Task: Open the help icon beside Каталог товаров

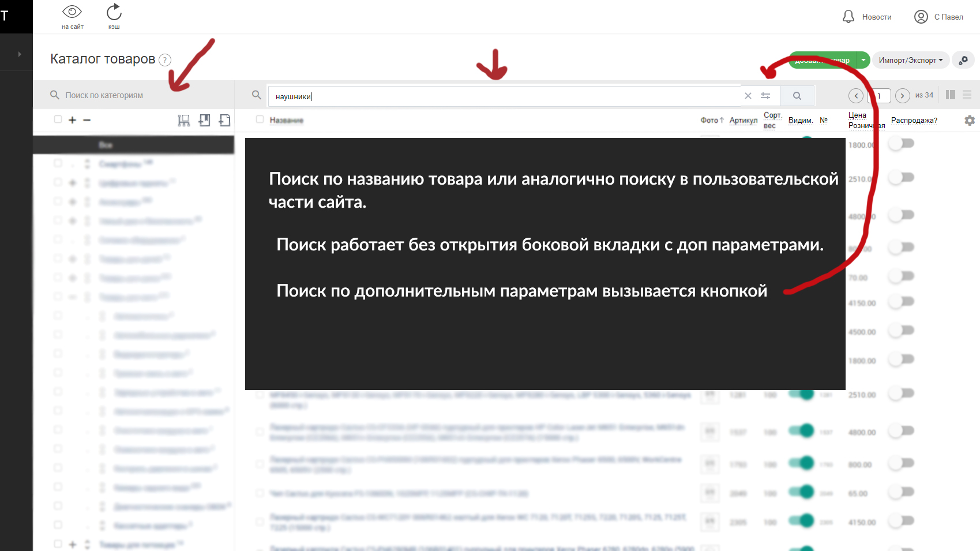Action: coord(165,60)
